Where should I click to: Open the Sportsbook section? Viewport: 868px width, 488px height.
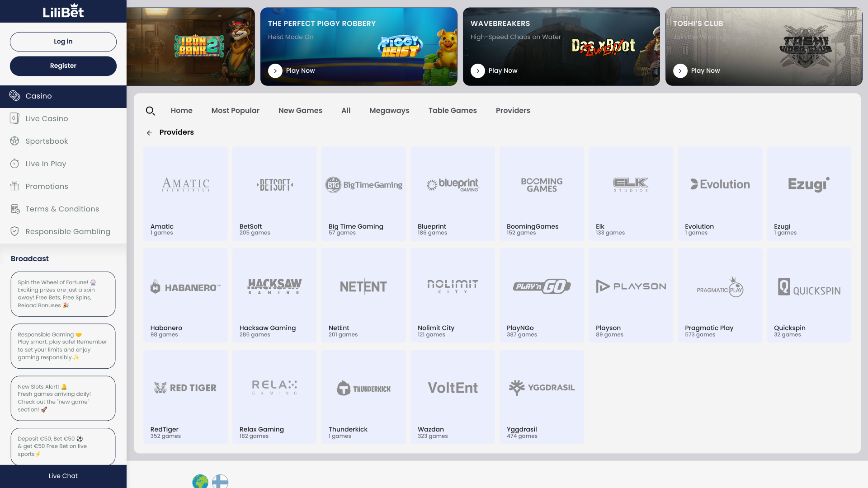(14, 141)
